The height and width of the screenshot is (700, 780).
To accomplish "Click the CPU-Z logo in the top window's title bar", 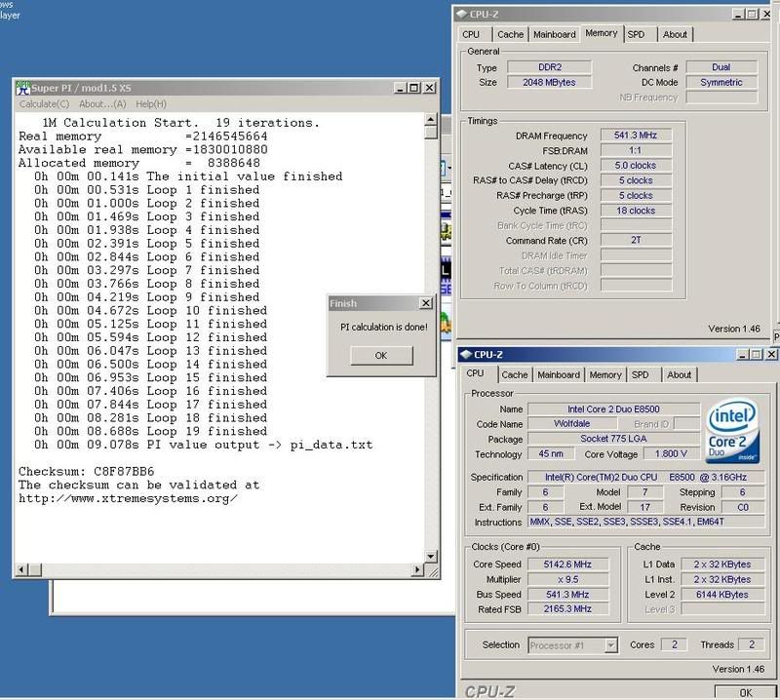I will (462, 14).
